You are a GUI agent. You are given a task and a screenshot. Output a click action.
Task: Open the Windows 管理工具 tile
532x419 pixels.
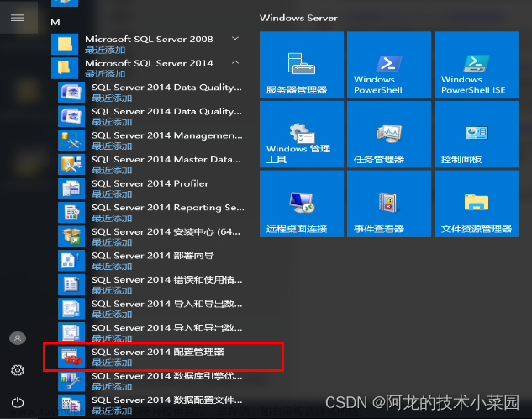tap(302, 135)
